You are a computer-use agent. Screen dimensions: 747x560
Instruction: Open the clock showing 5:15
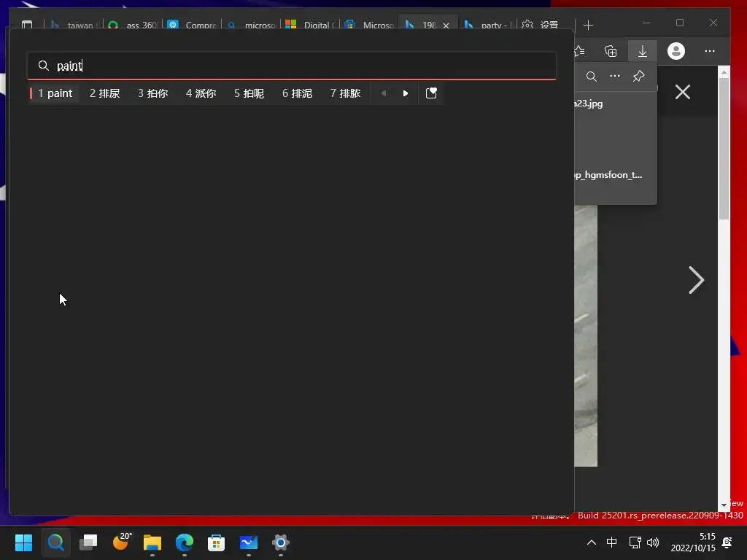693,542
